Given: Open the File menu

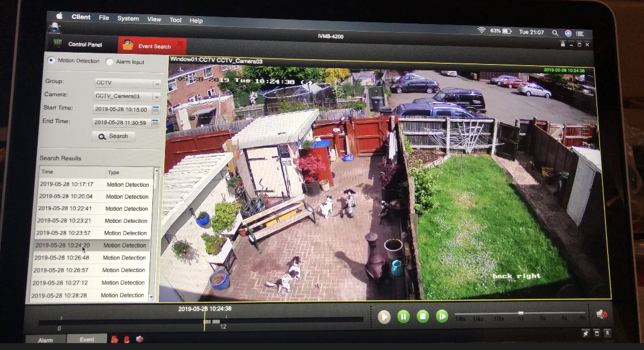Looking at the screenshot, I should [x=104, y=18].
